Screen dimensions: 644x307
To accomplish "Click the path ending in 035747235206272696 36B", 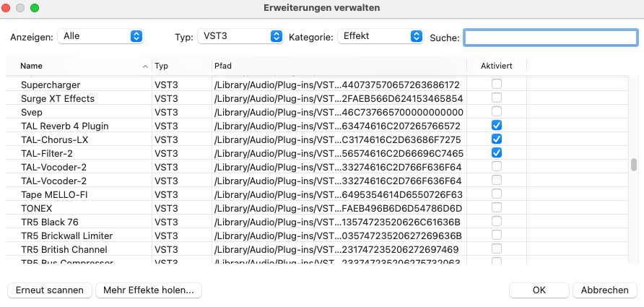I will click(x=338, y=236).
